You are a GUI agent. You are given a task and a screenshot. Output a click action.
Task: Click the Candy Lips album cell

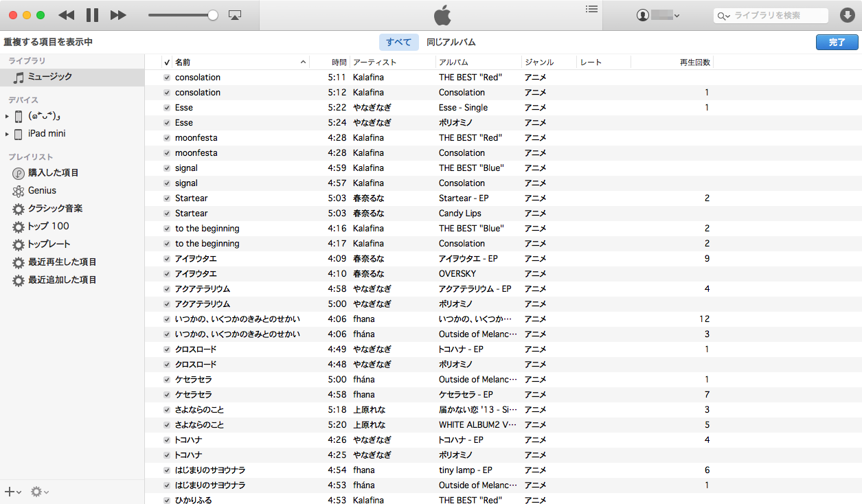tap(460, 214)
